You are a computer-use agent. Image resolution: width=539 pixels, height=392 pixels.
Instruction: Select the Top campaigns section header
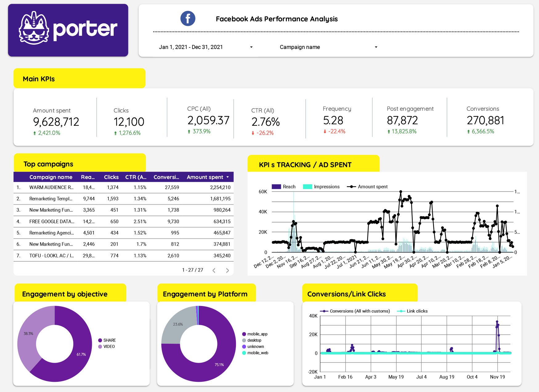click(48, 164)
